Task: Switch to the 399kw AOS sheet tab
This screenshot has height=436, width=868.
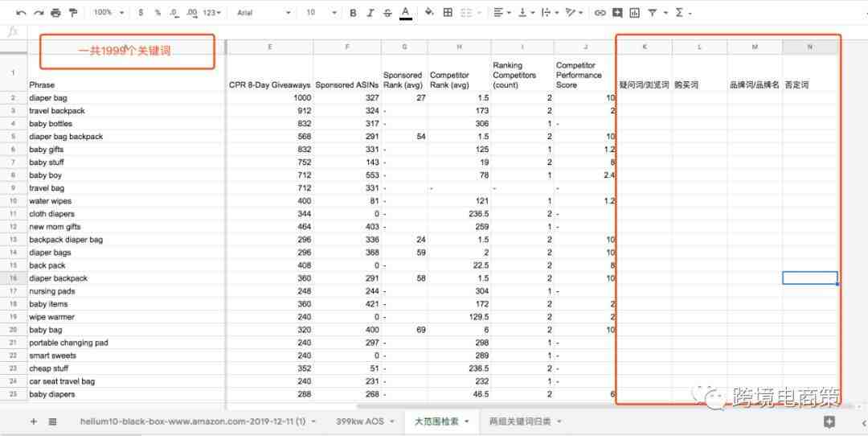Action: tap(361, 421)
